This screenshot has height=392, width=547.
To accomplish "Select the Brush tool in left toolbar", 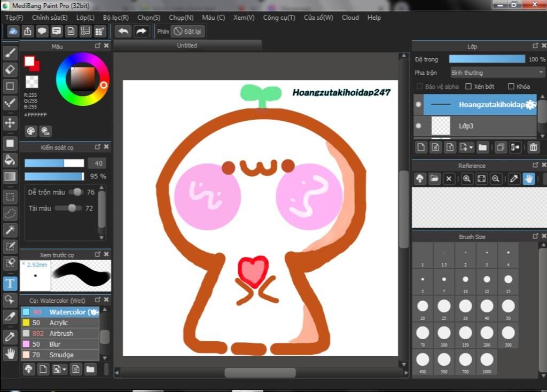I will [x=10, y=53].
